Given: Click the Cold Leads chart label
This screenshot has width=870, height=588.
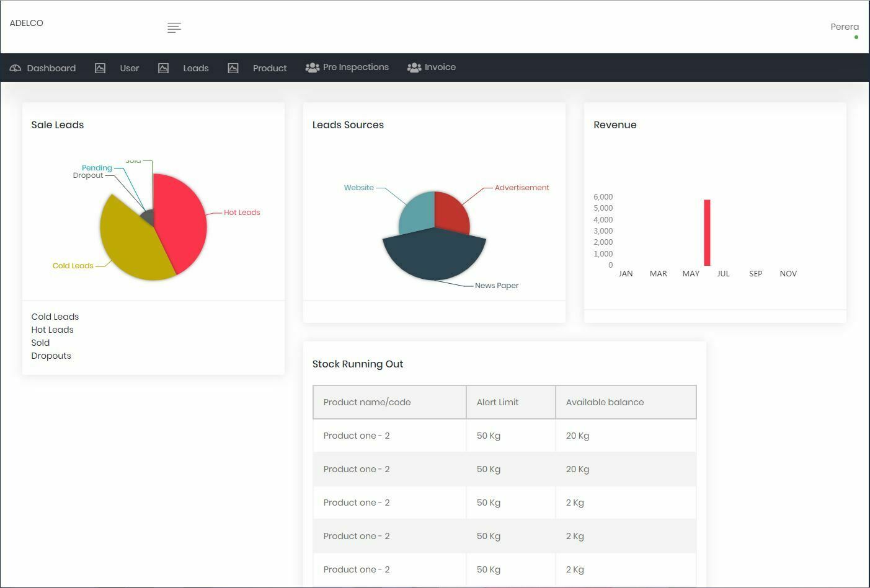Looking at the screenshot, I should tap(73, 266).
